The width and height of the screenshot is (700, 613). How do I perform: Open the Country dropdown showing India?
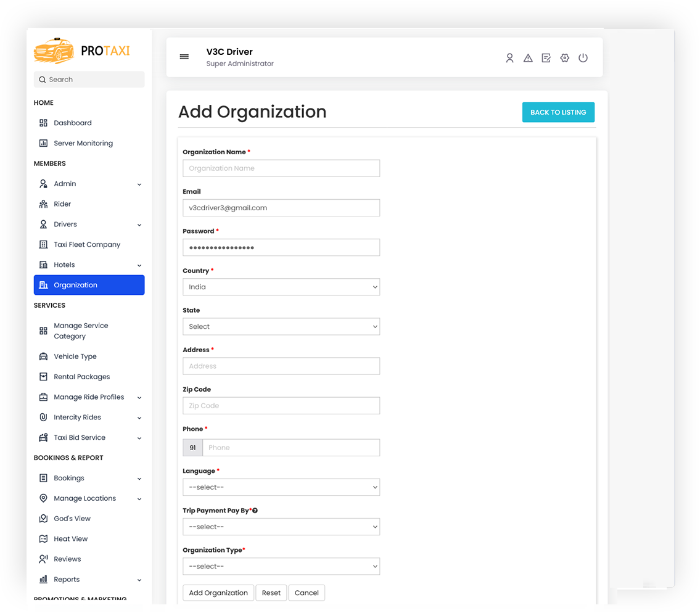click(x=281, y=287)
